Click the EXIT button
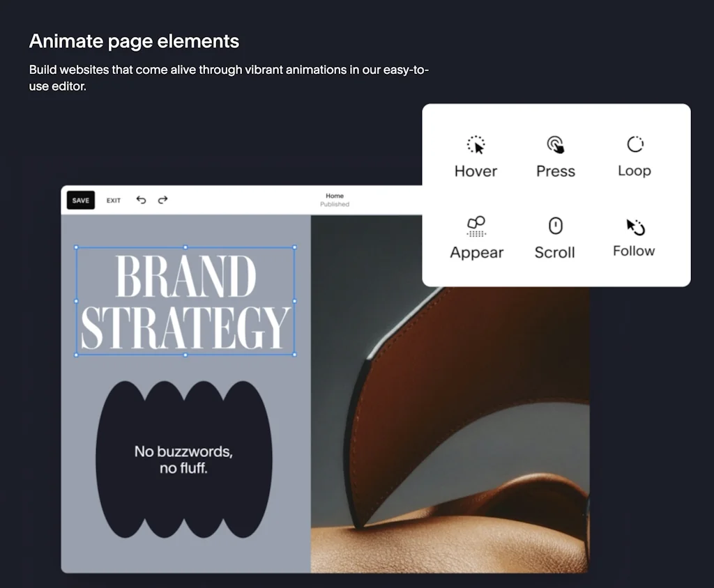Image resolution: width=714 pixels, height=588 pixels. (x=113, y=200)
